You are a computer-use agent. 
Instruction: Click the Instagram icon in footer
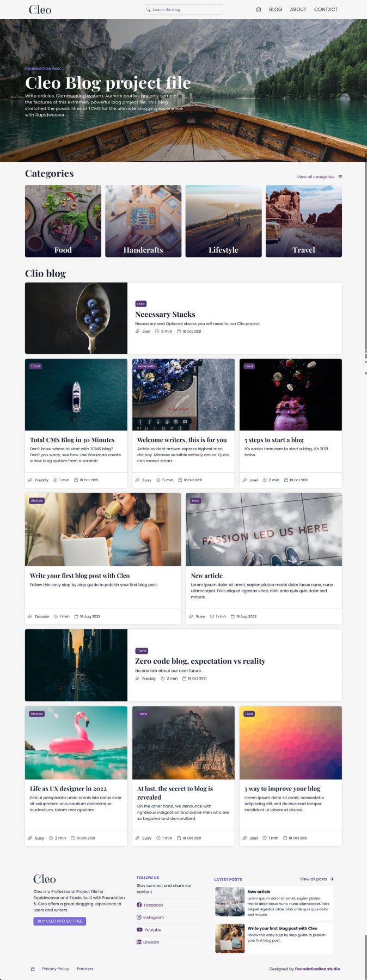coord(139,917)
